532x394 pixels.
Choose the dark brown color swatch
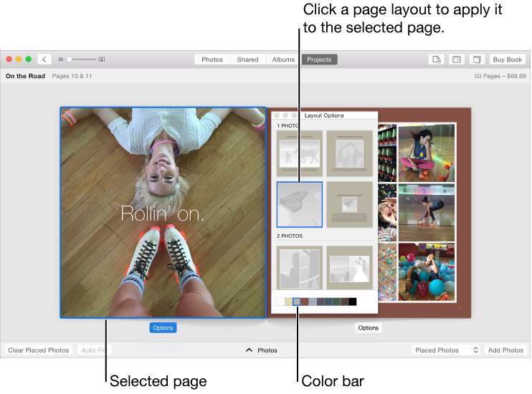(x=345, y=302)
